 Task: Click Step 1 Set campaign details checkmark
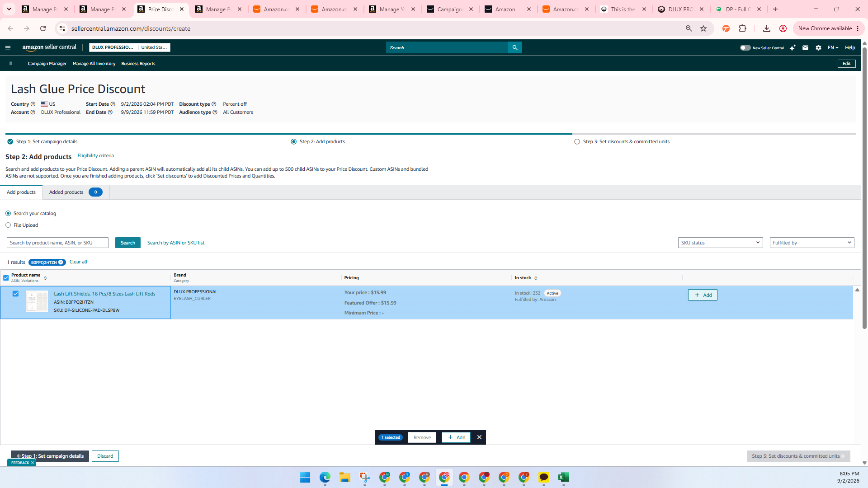coord(10,141)
